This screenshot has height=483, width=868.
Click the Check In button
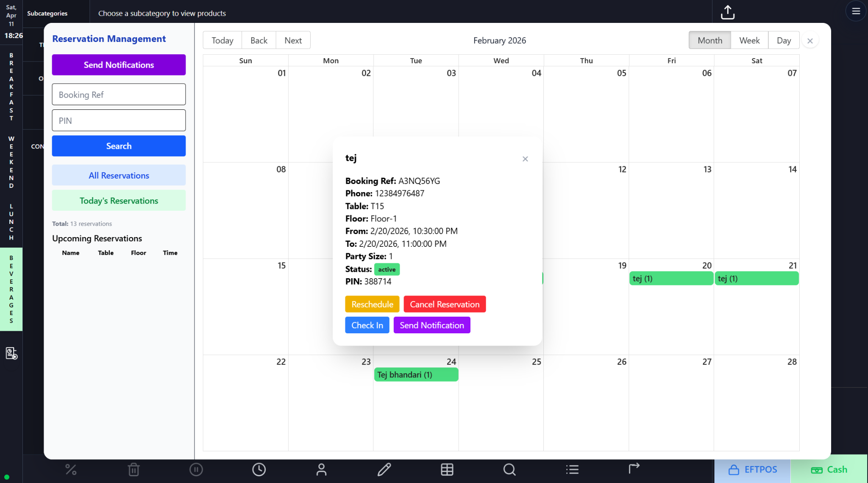pyautogui.click(x=367, y=325)
